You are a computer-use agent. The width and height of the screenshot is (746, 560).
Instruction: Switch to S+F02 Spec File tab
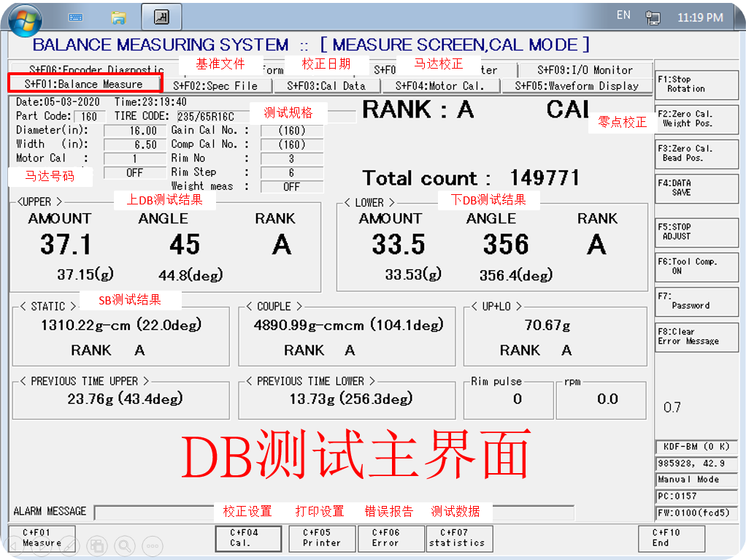tap(215, 85)
